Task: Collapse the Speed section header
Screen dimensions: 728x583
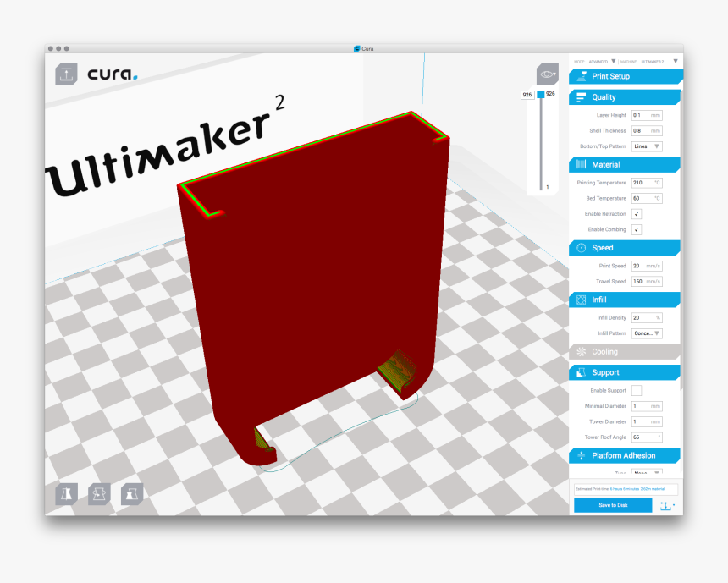Action: pyautogui.click(x=625, y=248)
